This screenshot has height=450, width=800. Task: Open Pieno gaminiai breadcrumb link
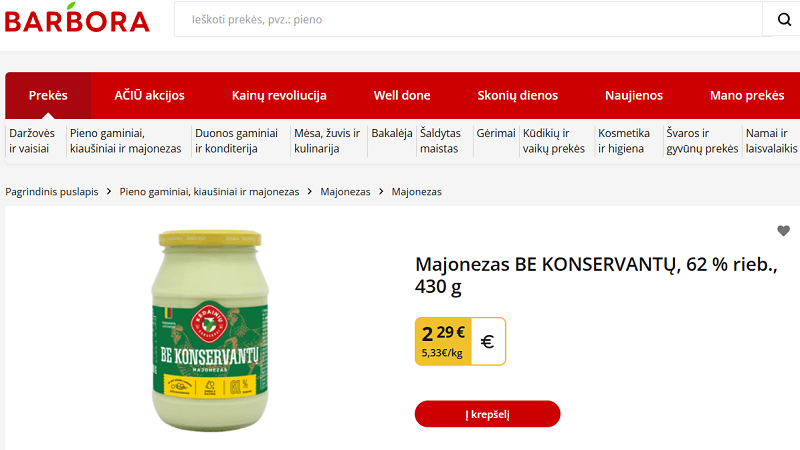(x=209, y=192)
